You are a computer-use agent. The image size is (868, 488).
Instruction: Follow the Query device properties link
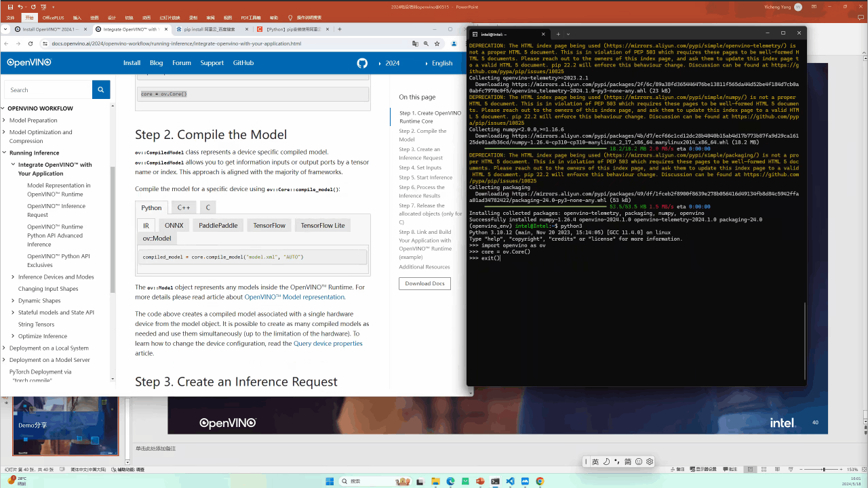point(328,344)
